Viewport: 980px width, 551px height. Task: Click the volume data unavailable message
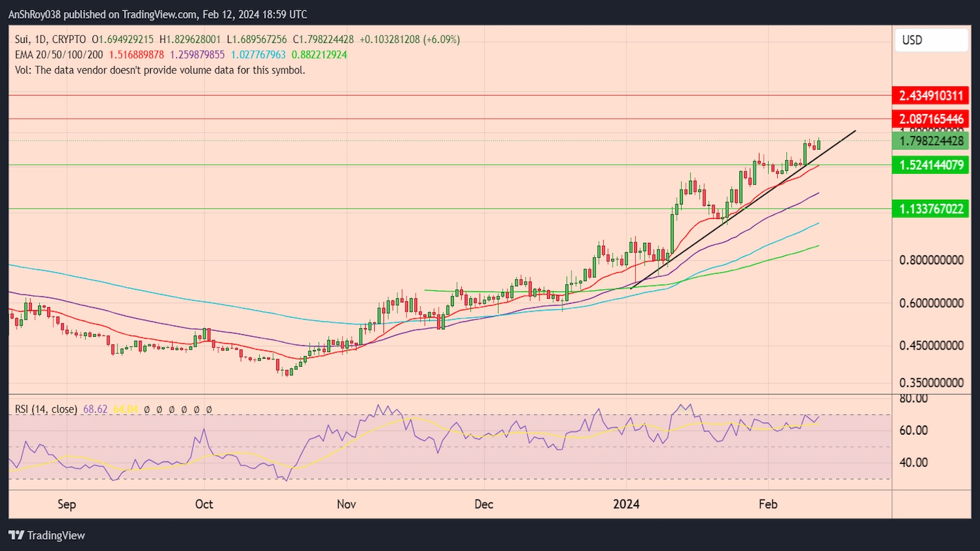click(x=159, y=70)
